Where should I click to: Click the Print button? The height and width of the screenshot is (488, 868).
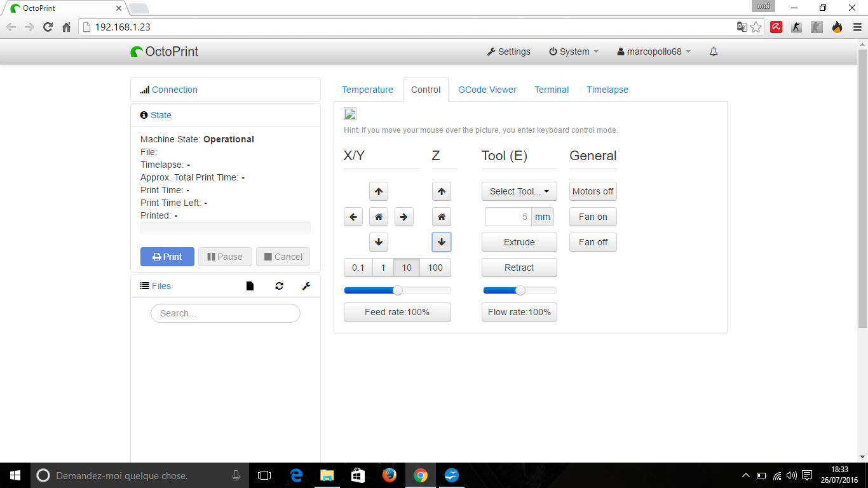[x=167, y=257]
